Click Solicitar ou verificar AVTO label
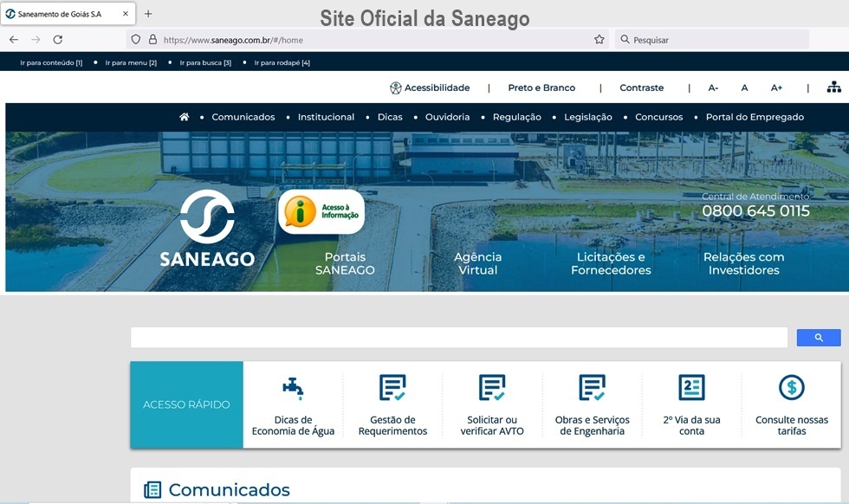 [x=492, y=425]
